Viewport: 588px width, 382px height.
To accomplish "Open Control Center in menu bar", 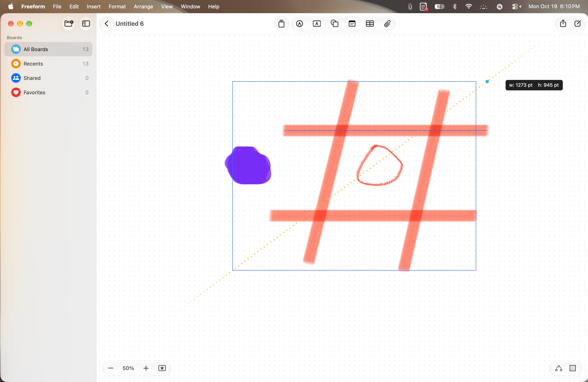I will [x=516, y=6].
